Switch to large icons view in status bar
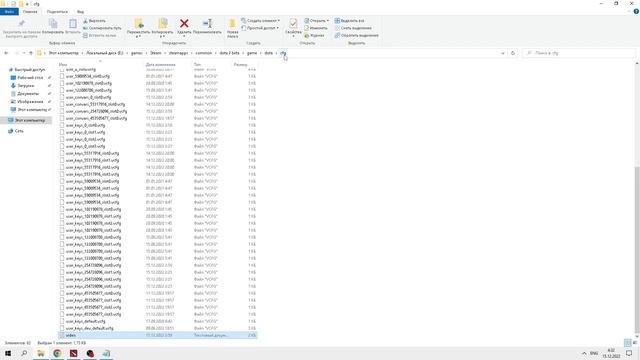Screen dimensions: 640x360 635,343
